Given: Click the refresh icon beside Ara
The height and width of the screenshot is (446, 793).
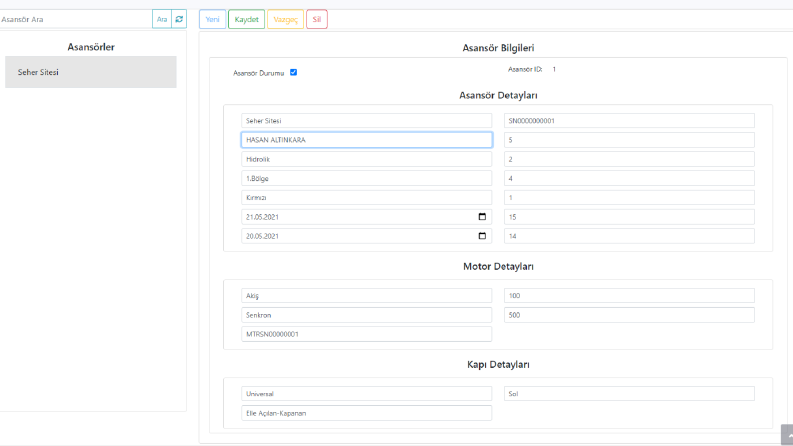Looking at the screenshot, I should (179, 19).
